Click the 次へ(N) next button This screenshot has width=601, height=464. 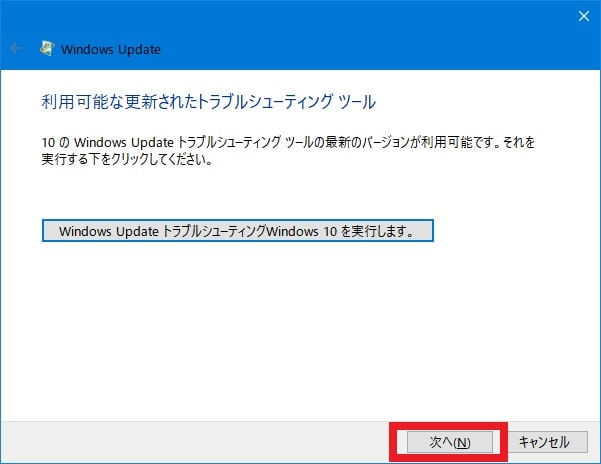coord(450,442)
